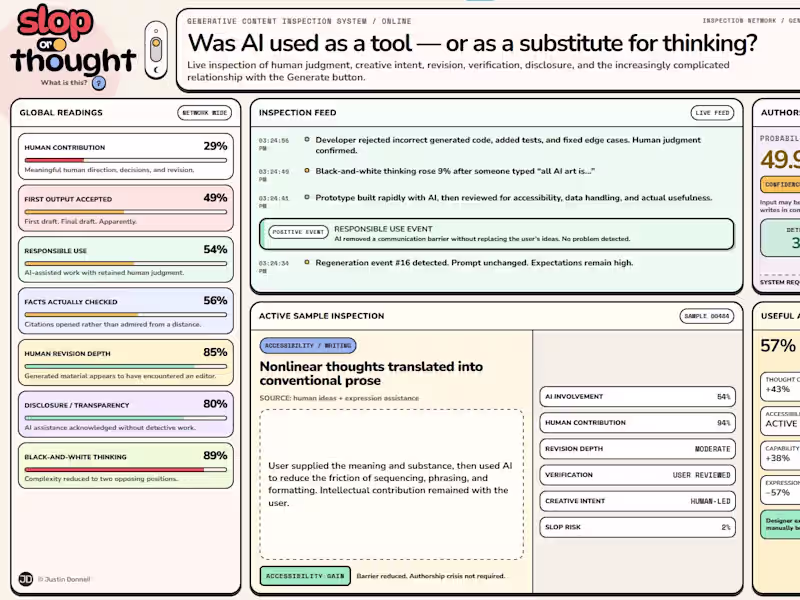Click bullet dot beside "Prototype built rapidly with AI"
The image size is (800, 600).
[307, 197]
